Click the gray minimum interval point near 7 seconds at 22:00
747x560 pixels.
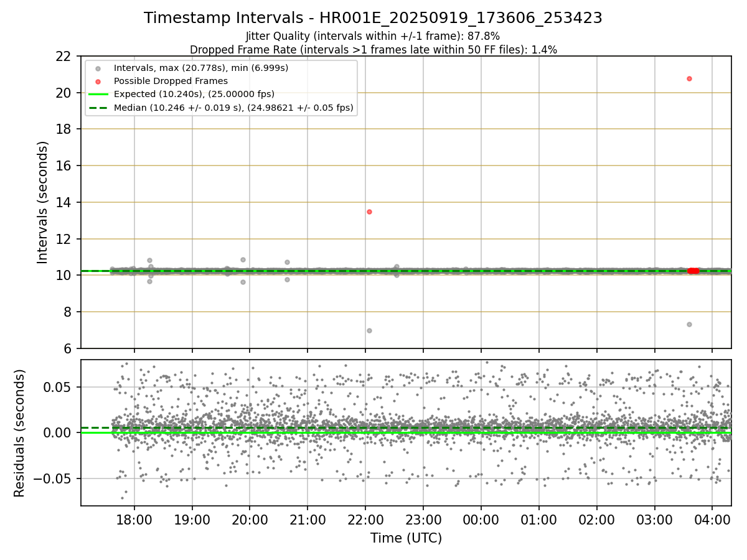[x=369, y=330]
